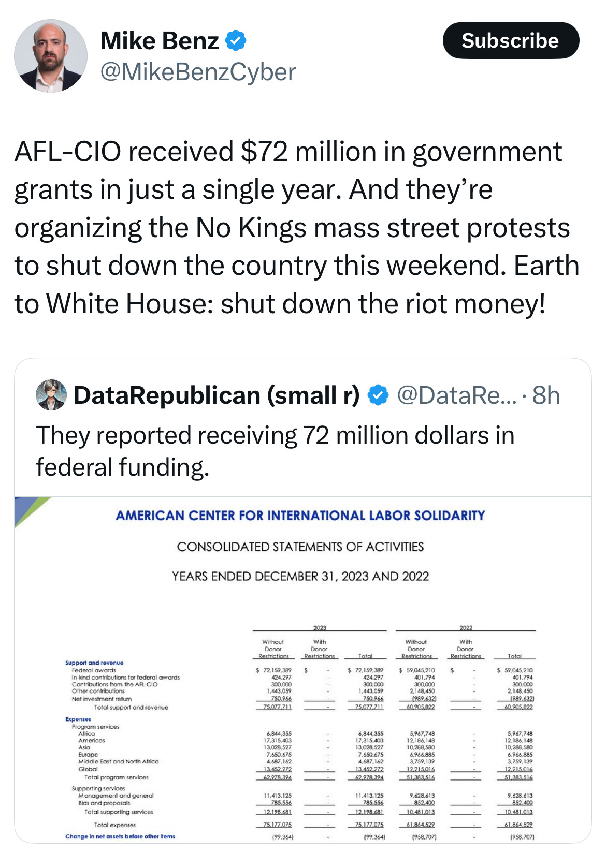Screen dimensions: 606x868
Task: Open the financial statement image
Action: 303,670
